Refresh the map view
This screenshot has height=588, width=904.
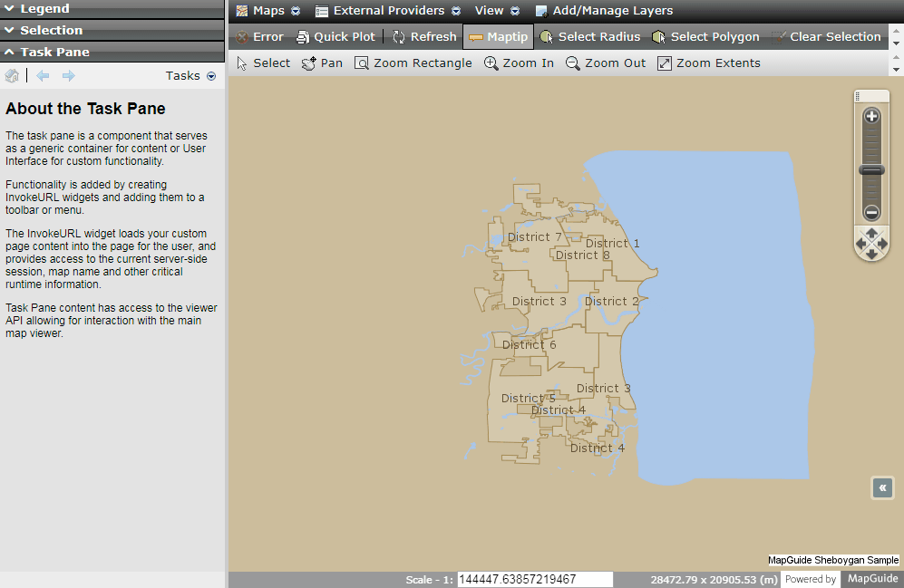(x=423, y=37)
